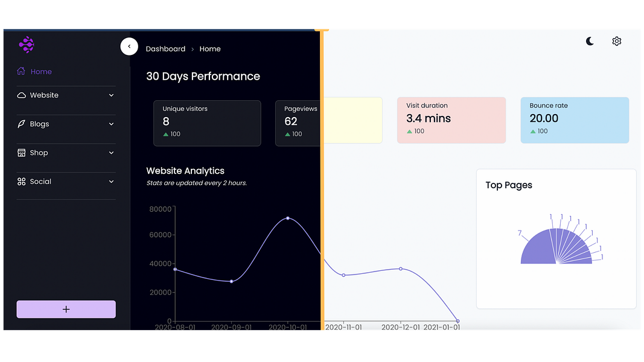Expand the Website menu chevron
Image resolution: width=644 pixels, height=362 pixels.
click(x=111, y=95)
